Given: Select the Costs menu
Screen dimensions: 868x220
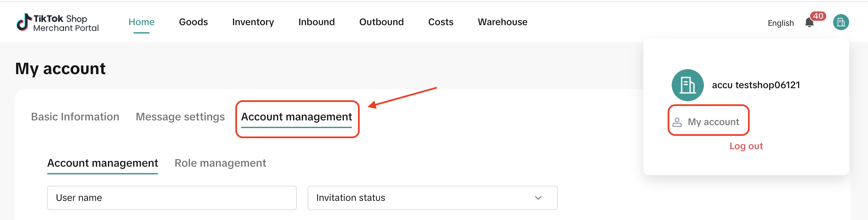Looking at the screenshot, I should [x=440, y=22].
